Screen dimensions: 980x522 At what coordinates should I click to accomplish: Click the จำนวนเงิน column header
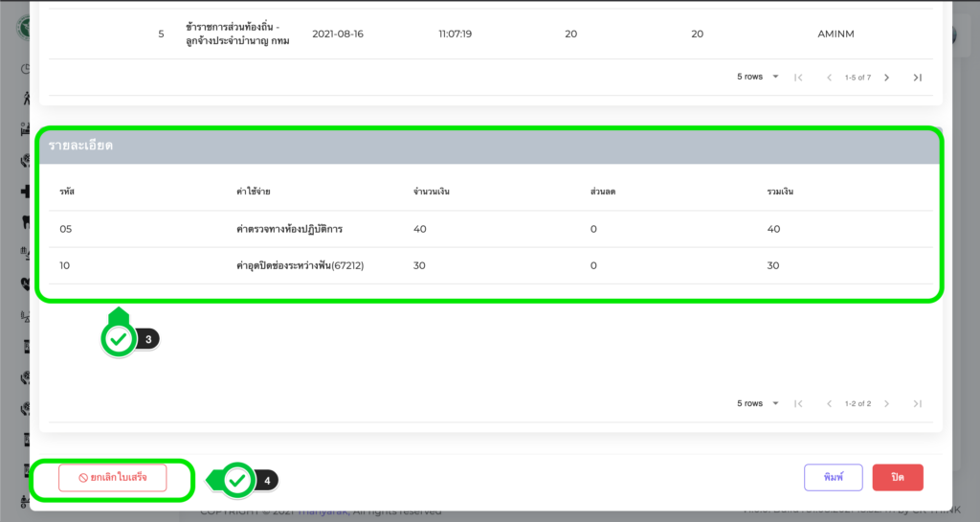click(432, 192)
